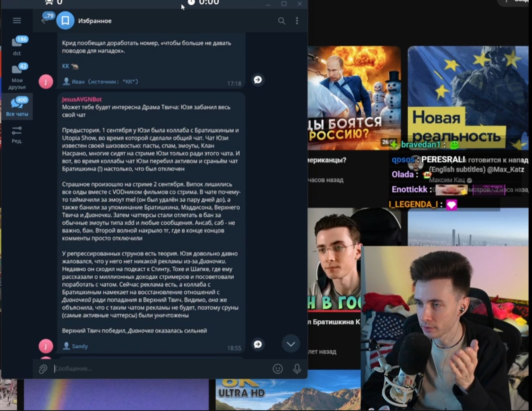Open the Братишкина video thumbnail with glasses guy
Image resolution: width=532 pixels, height=411 pixels.
click(334, 259)
